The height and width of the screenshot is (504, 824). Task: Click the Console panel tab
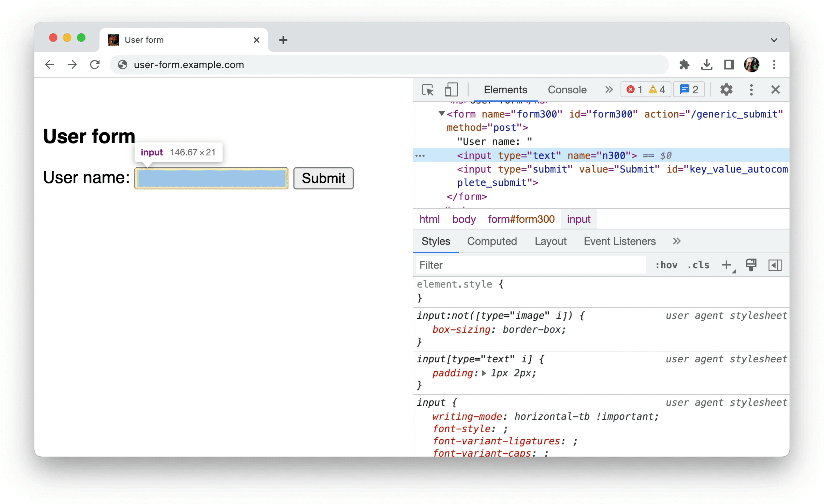coord(566,90)
